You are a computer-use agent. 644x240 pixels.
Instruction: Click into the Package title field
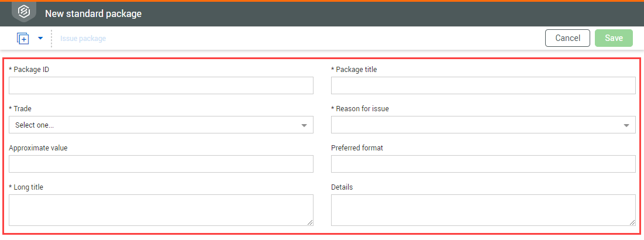(483, 85)
